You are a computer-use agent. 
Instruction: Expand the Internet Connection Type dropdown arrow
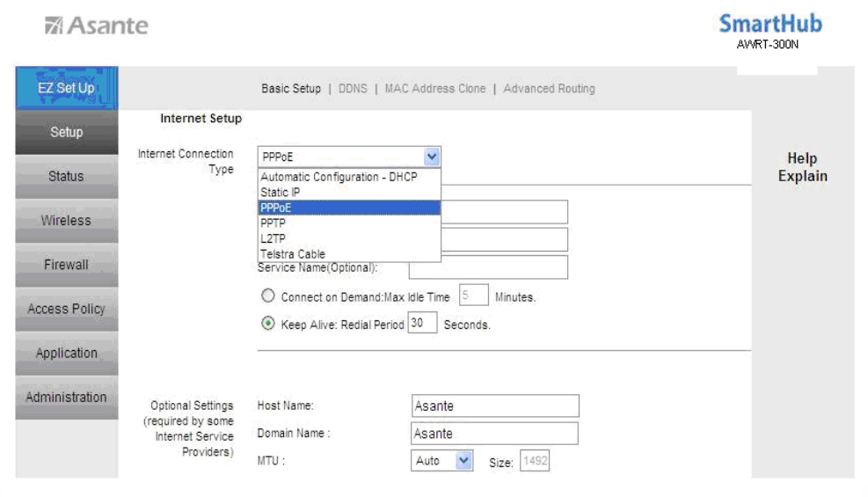[x=432, y=157]
